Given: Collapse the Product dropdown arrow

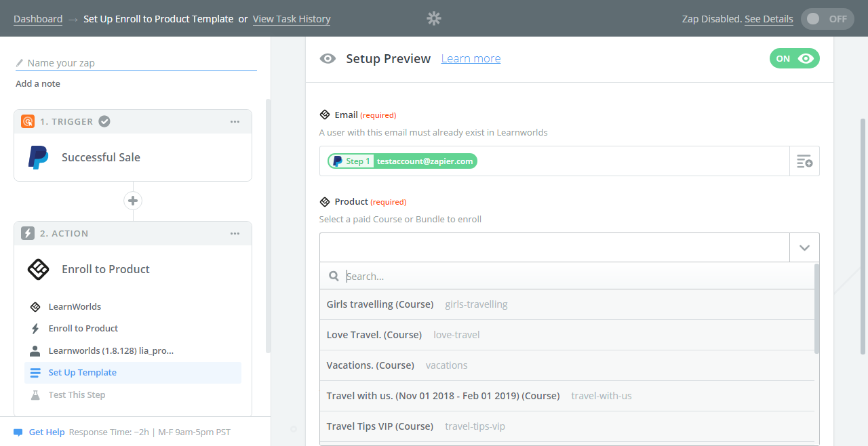Looking at the screenshot, I should click(x=804, y=247).
